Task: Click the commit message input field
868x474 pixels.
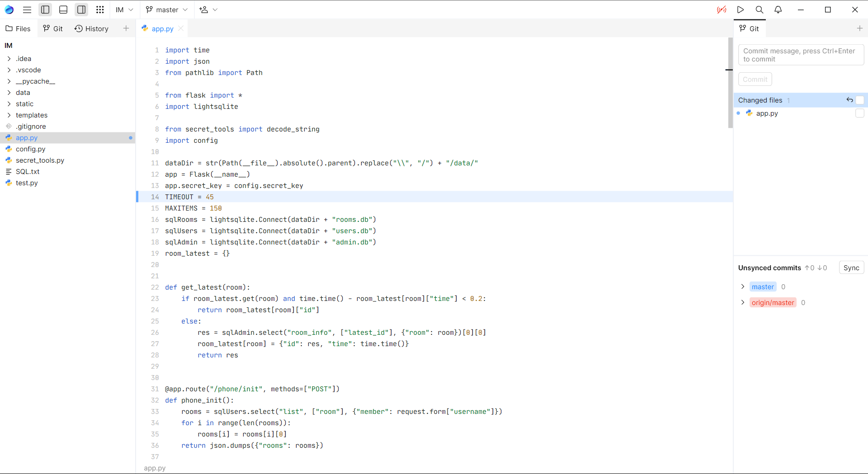Action: [x=801, y=55]
